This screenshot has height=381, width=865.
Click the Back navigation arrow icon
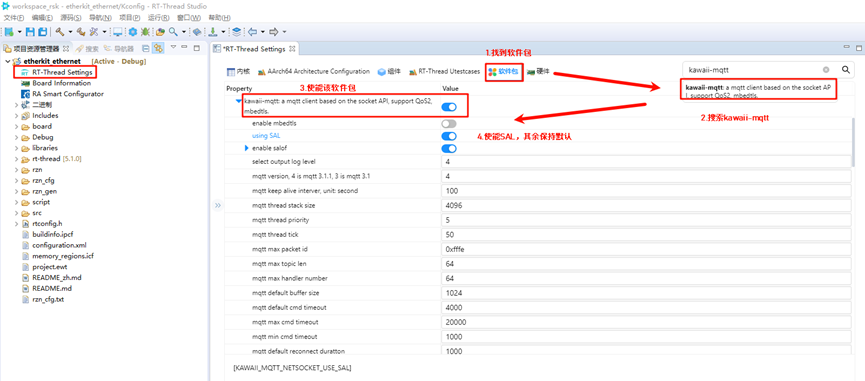tap(252, 32)
